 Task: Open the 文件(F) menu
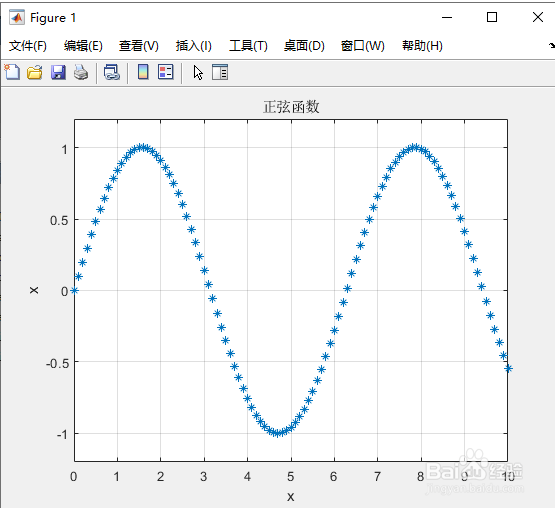(28, 46)
